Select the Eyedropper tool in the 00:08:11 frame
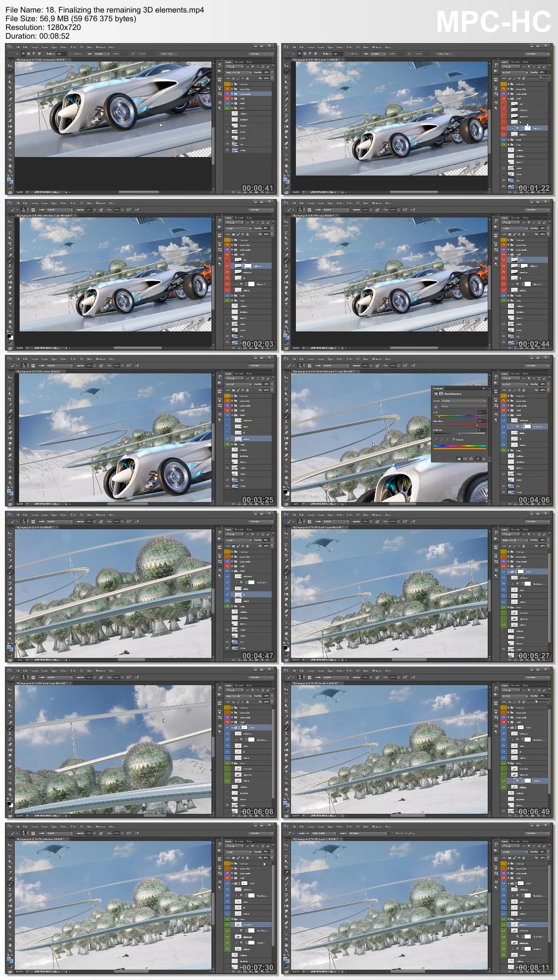Viewport: 558px width, 980px height. click(286, 873)
